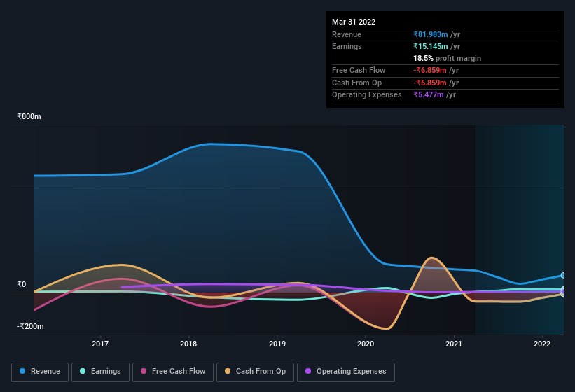Click the purple Operating Expenses dot
575x392 pixels.
[308, 371]
